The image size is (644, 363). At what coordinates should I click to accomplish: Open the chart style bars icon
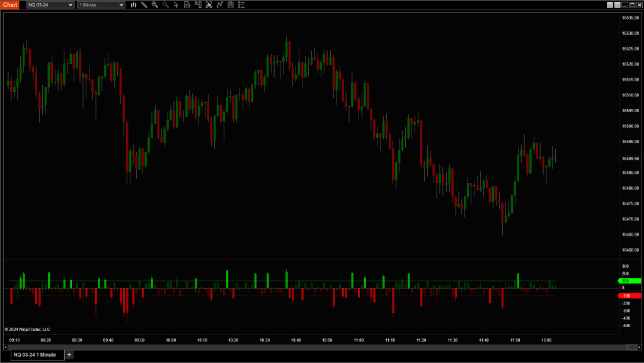(x=134, y=4)
